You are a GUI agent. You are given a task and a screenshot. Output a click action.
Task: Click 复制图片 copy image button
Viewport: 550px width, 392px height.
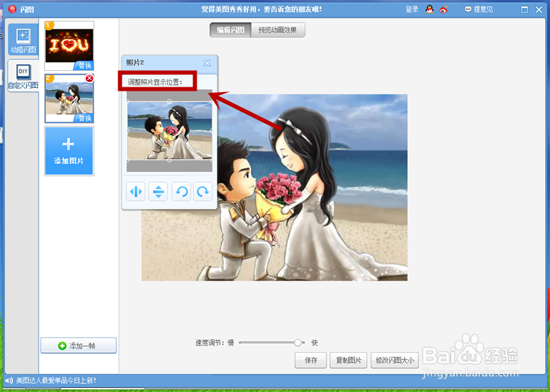click(349, 360)
